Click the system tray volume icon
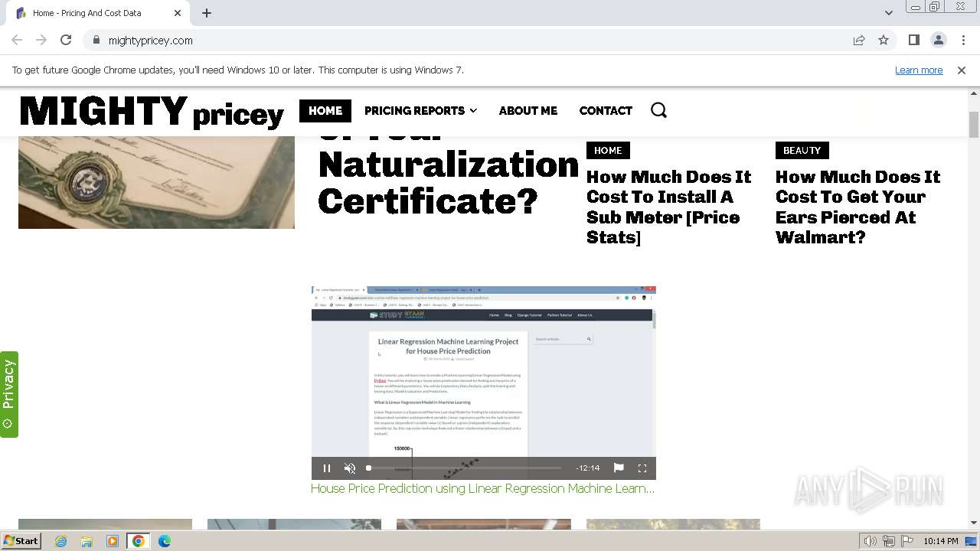The height and width of the screenshot is (551, 980). point(871,541)
